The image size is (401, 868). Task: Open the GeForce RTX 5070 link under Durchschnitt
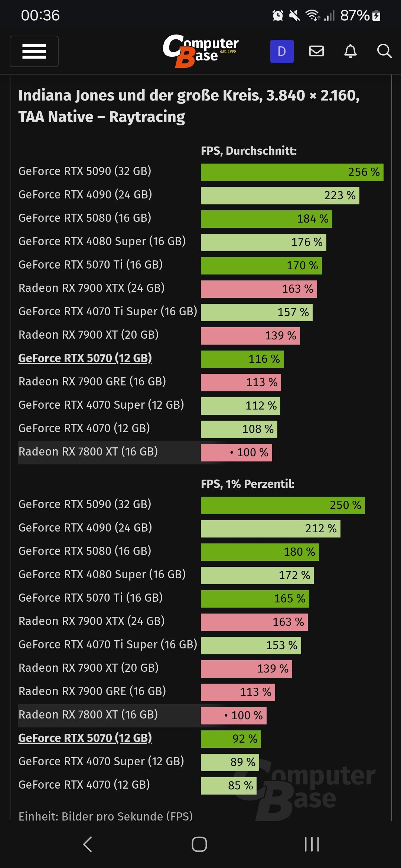pos(85,358)
